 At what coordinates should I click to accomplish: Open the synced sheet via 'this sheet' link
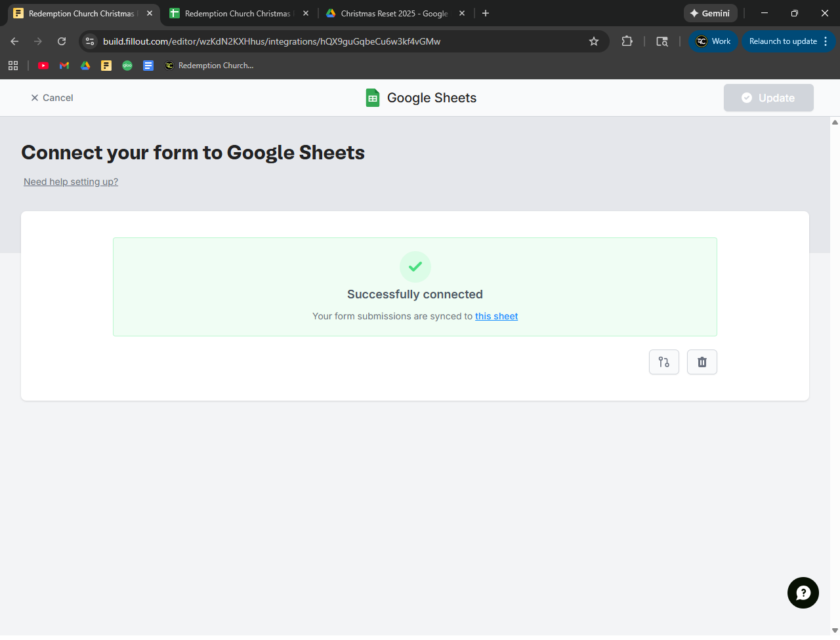496,316
